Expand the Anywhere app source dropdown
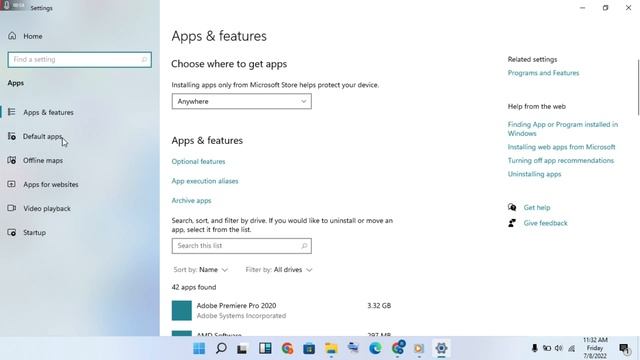The image size is (640, 360). tap(242, 101)
